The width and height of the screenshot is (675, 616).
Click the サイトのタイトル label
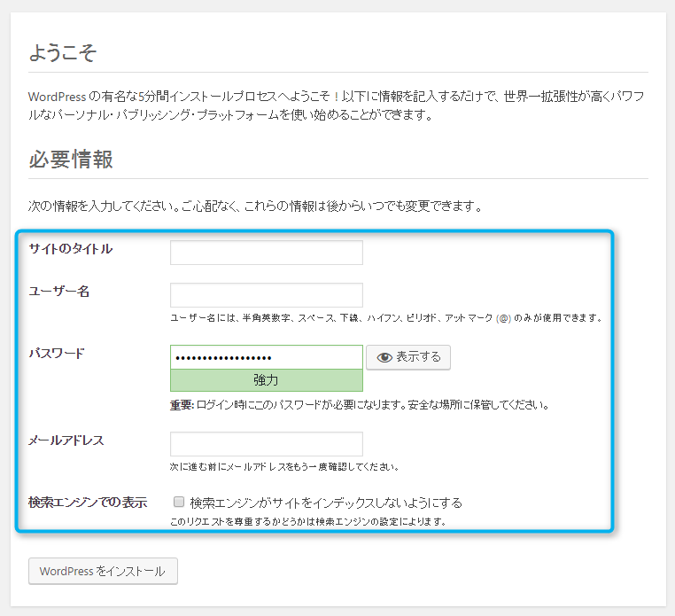click(71, 249)
